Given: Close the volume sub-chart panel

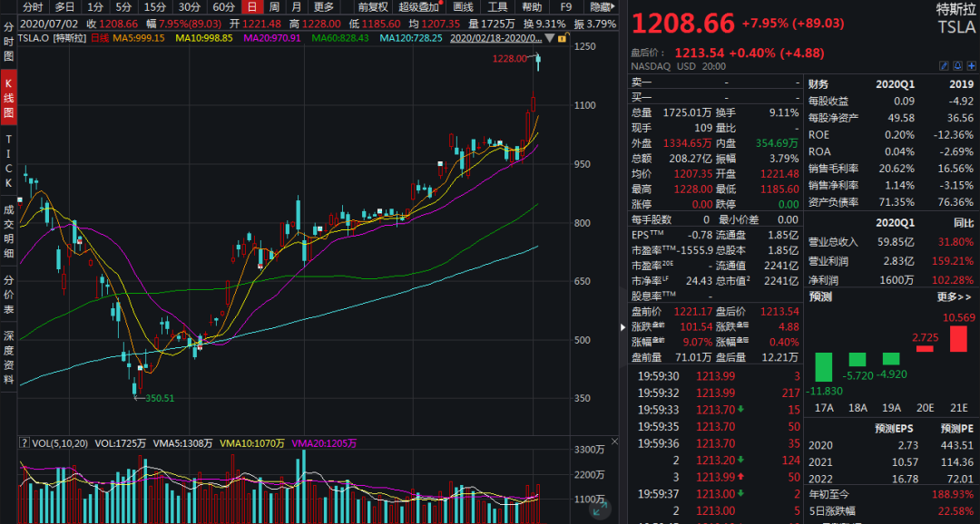Looking at the screenshot, I should pyautogui.click(x=614, y=442).
